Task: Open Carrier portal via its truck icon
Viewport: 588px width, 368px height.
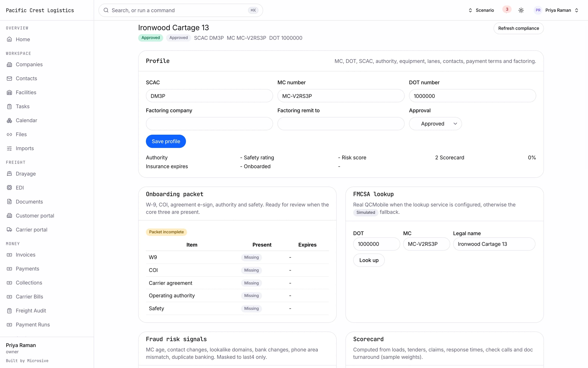Action: click(9, 229)
